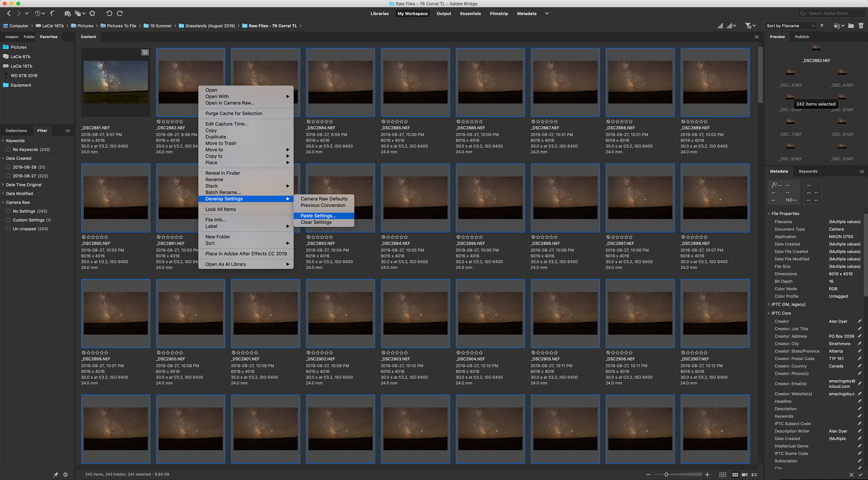Click the create new folder icon

pyautogui.click(x=851, y=26)
